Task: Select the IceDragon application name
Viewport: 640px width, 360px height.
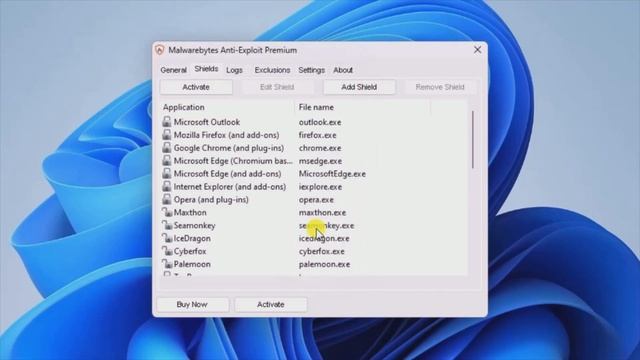Action: (x=193, y=238)
